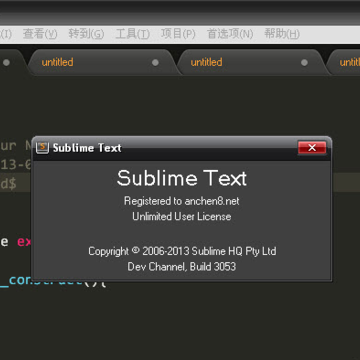Click the large Sublime Text heading in dialog
360x360 pixels.
click(182, 178)
